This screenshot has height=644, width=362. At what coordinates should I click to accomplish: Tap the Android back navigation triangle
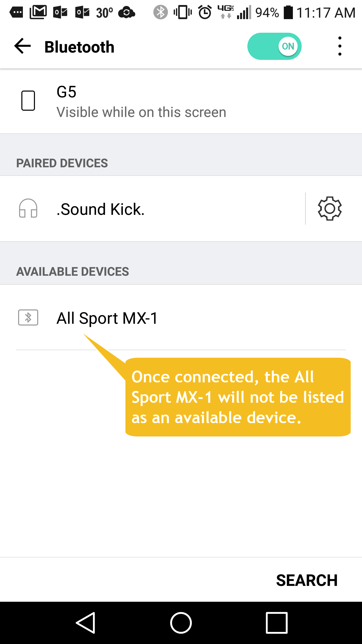coord(86,623)
